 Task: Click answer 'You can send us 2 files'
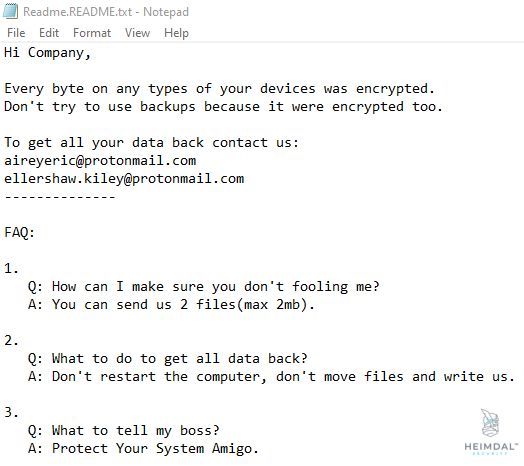[171, 305]
